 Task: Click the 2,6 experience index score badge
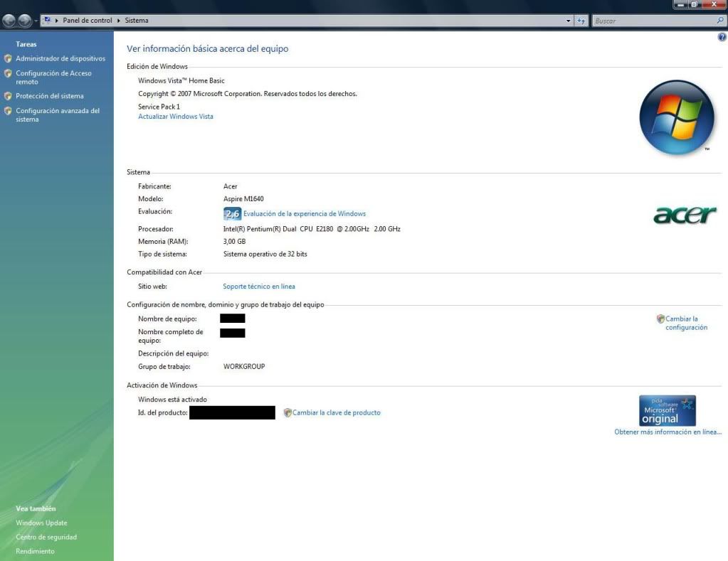pos(232,213)
